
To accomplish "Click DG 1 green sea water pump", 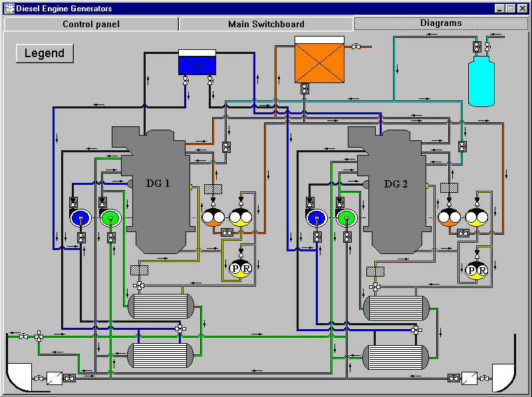I will click(x=110, y=218).
